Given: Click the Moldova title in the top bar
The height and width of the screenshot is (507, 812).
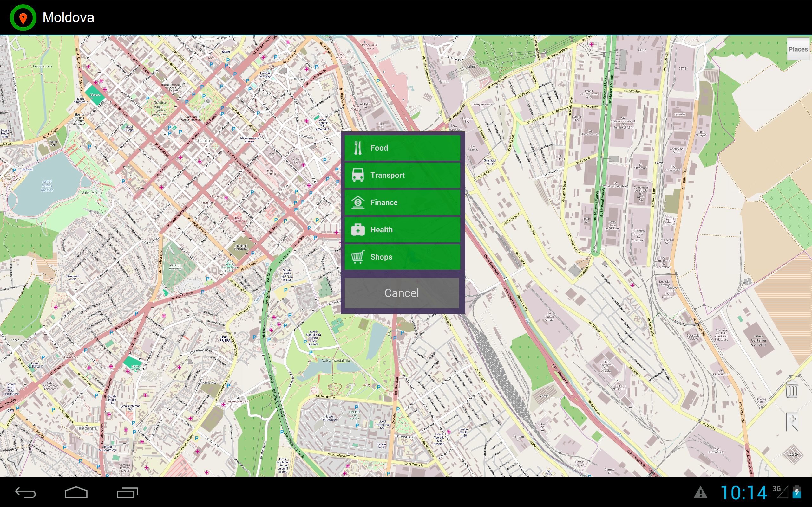Looking at the screenshot, I should [68, 17].
